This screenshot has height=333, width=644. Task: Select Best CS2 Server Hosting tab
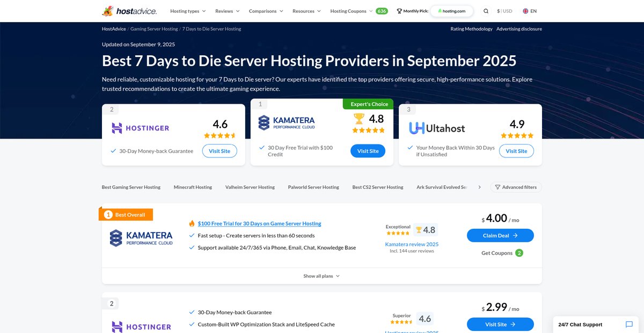[x=378, y=187]
